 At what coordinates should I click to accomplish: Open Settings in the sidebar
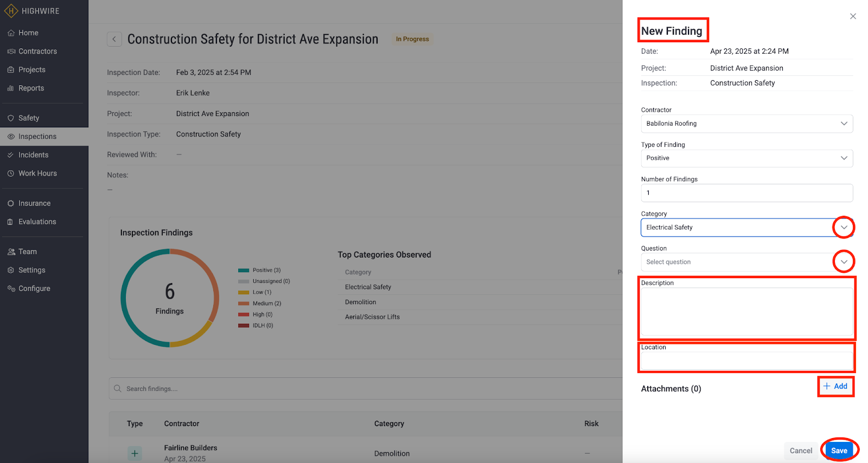coord(31,270)
